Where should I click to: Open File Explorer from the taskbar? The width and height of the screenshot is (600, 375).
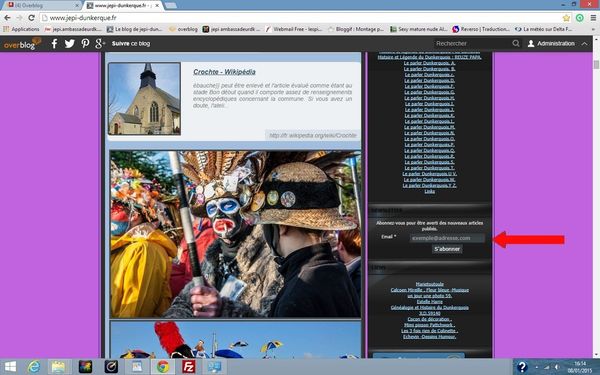(x=58, y=367)
